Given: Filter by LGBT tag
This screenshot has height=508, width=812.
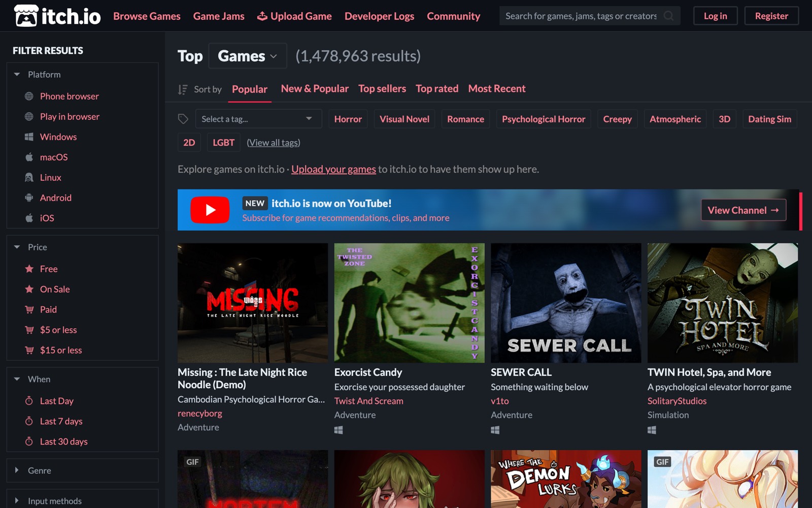Looking at the screenshot, I should pos(223,142).
